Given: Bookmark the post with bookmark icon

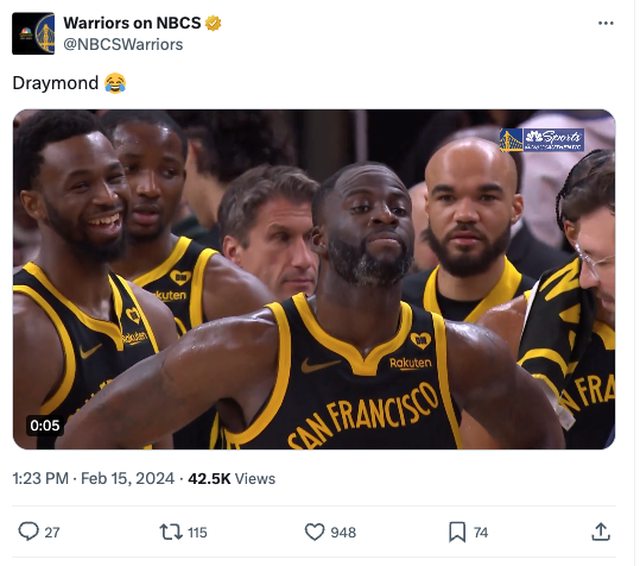Looking at the screenshot, I should point(457,532).
